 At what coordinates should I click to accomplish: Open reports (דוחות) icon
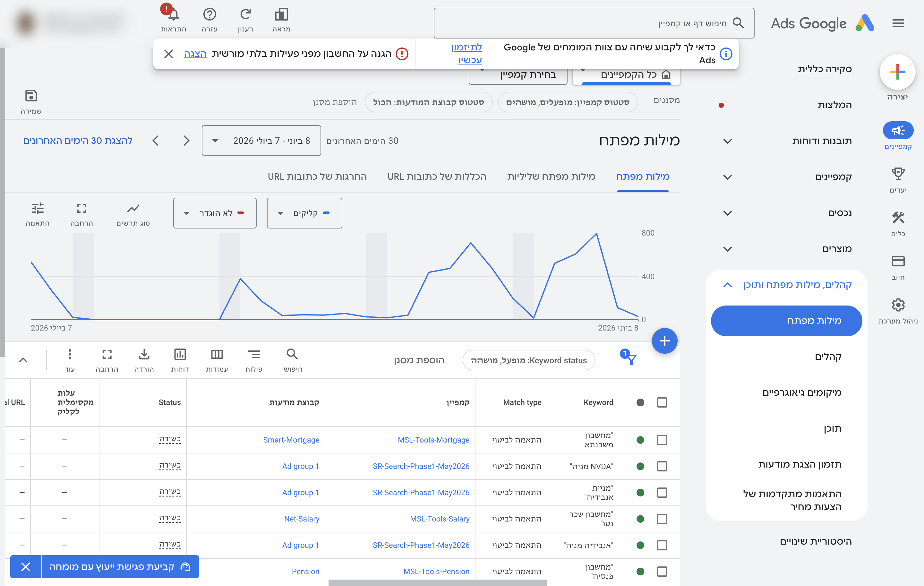180,354
